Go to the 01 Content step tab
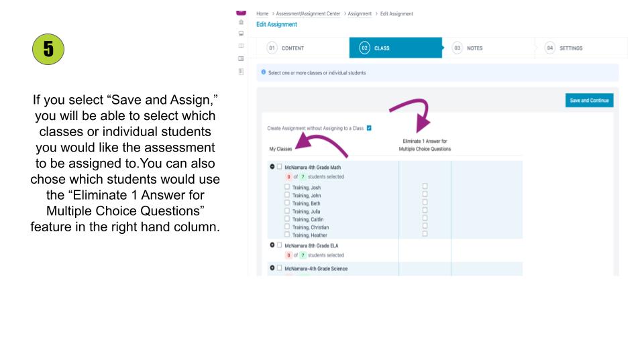 click(287, 48)
